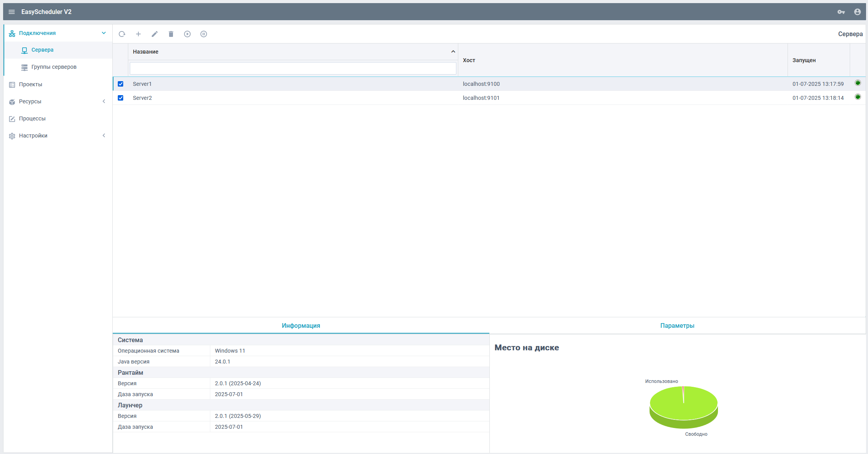Click the delete trash toolbar icon
This screenshot has height=454, width=868.
[171, 34]
